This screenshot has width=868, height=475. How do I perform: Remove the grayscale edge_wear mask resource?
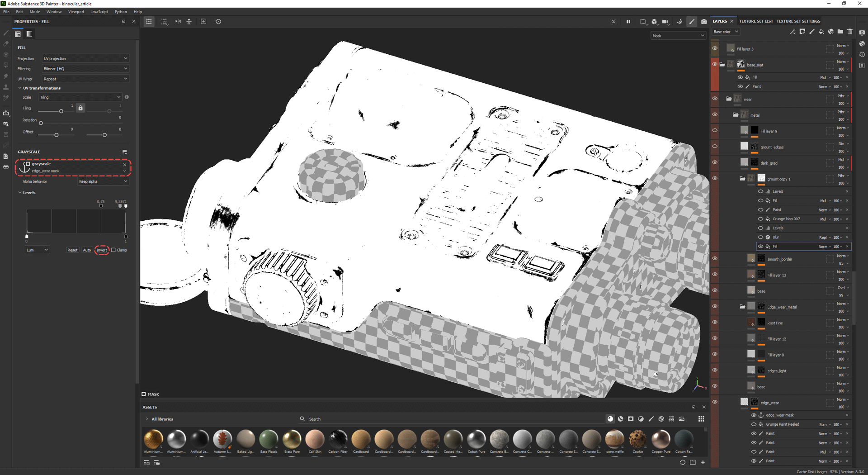[125, 165]
